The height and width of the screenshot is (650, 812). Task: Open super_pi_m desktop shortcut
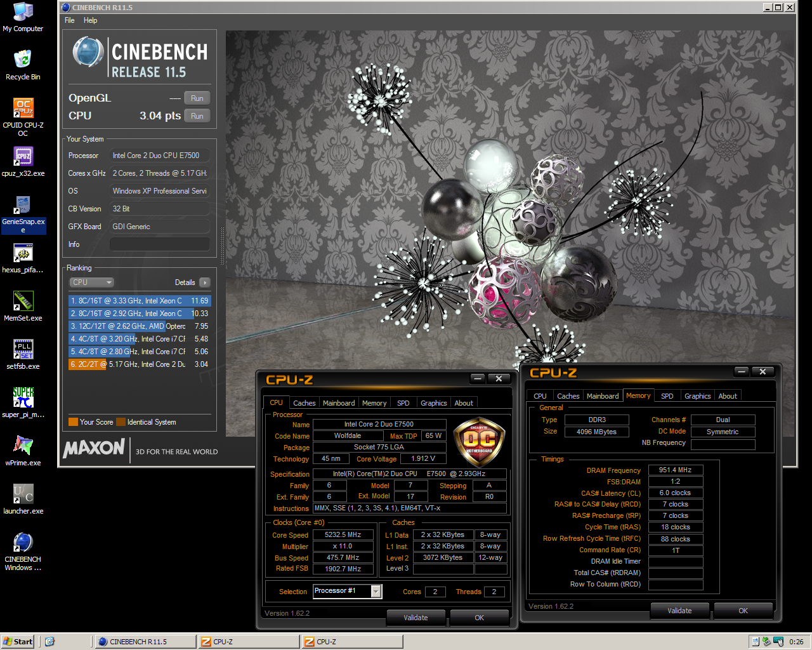(23, 403)
